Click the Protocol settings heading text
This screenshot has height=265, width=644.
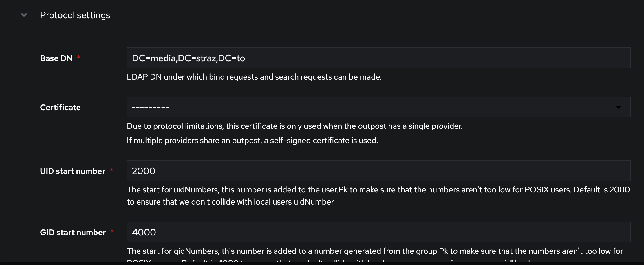(75, 15)
